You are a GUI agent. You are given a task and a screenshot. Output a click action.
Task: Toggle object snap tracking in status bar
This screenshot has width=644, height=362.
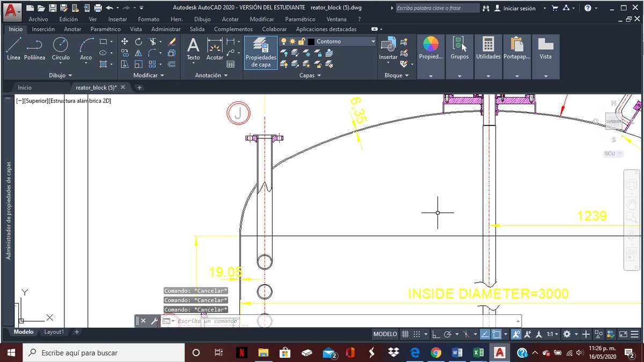tap(485, 334)
